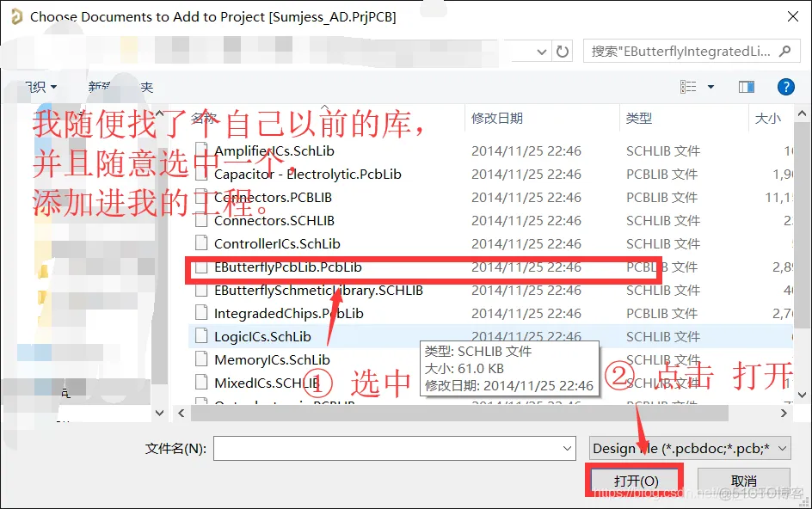Screen dimensions: 812x509
Task: Click the change view layout icon
Action: 688,87
